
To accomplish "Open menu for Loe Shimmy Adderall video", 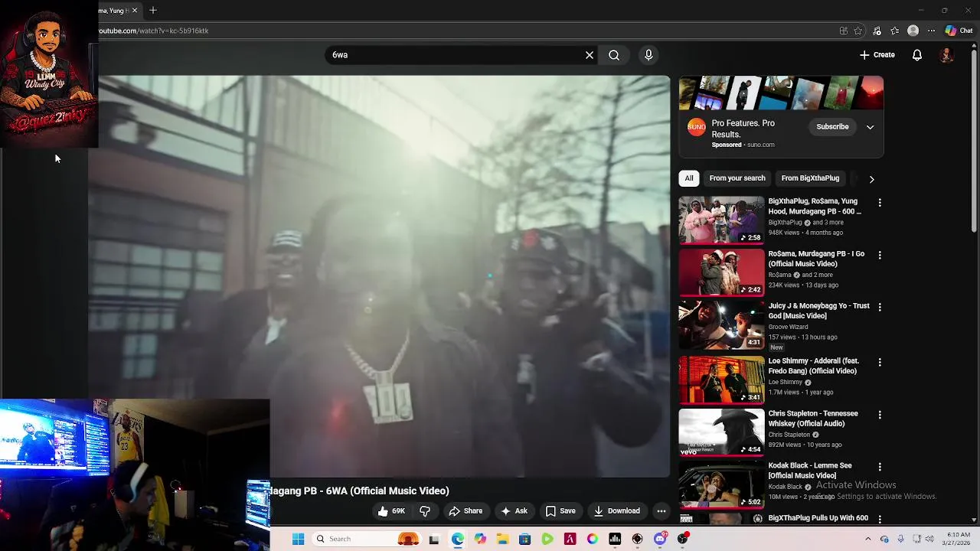I will point(880,362).
